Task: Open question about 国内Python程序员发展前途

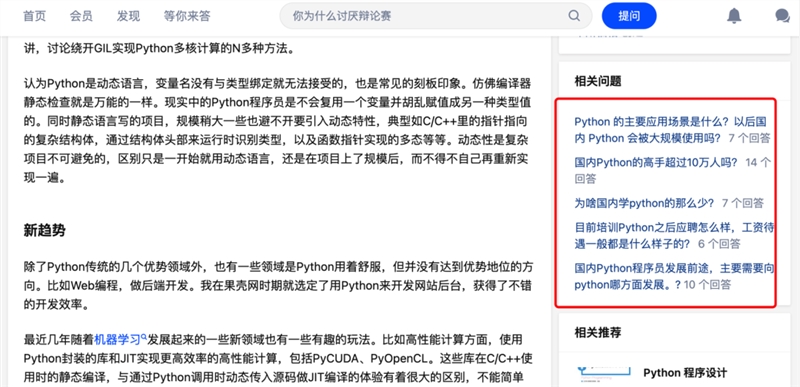Action: pyautogui.click(x=674, y=276)
